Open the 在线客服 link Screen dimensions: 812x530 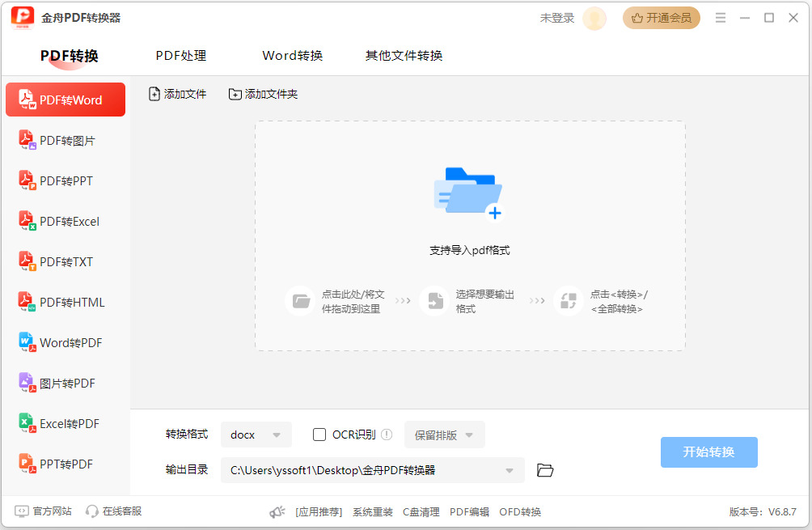[x=121, y=511]
